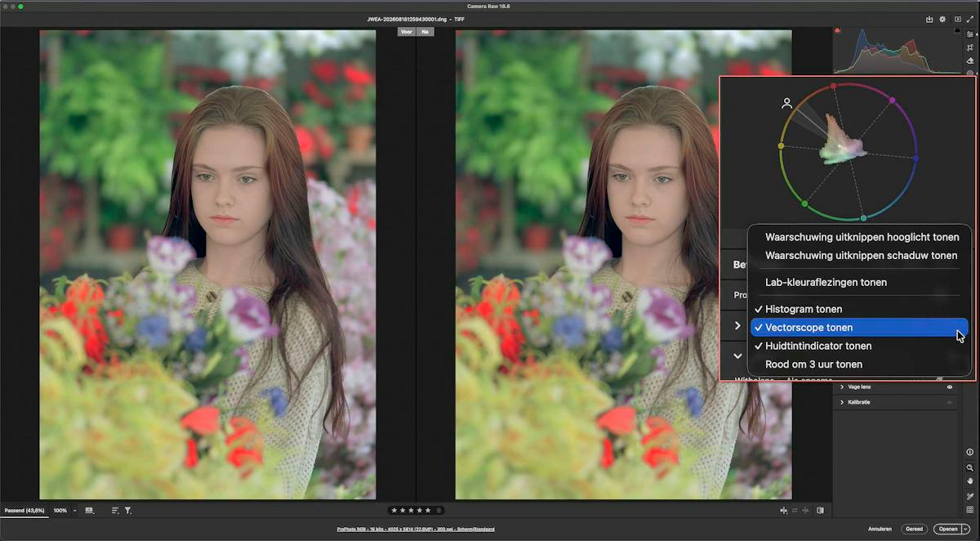Select the Hand tool
980x541 pixels.
coord(969,481)
